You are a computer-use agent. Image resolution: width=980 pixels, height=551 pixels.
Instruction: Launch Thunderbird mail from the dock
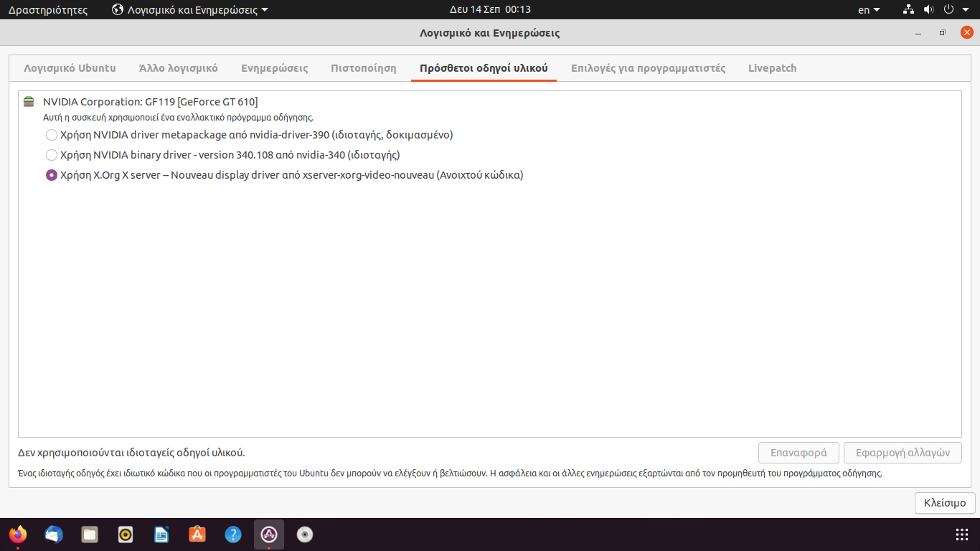click(54, 534)
